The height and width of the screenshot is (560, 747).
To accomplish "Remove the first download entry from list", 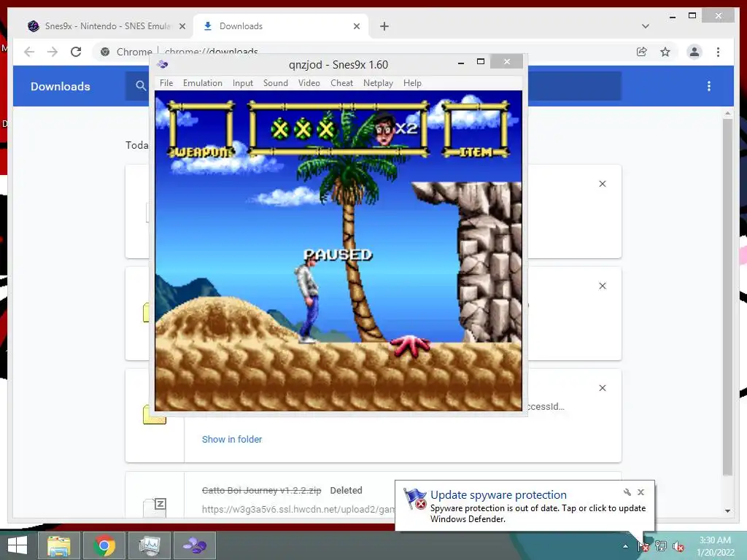I will point(602,184).
